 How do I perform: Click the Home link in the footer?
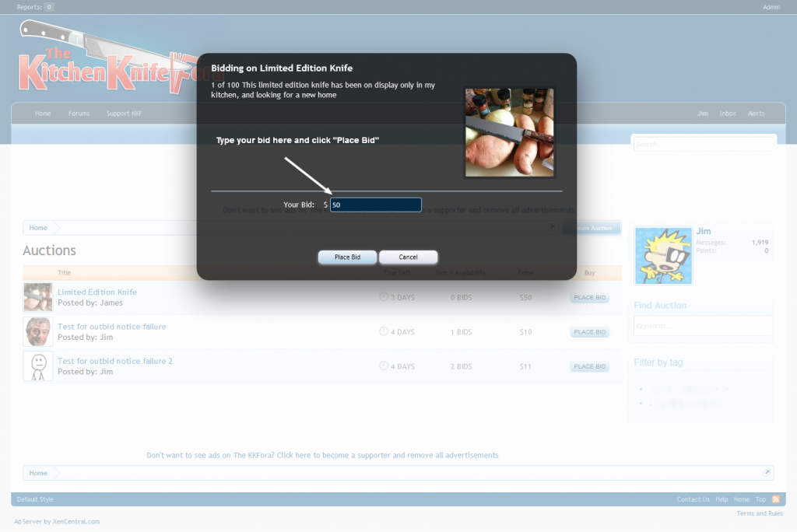[741, 499]
